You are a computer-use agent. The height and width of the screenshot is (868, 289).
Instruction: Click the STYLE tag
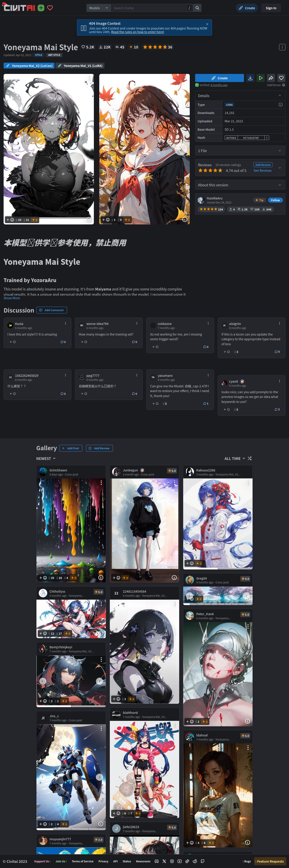[39, 55]
